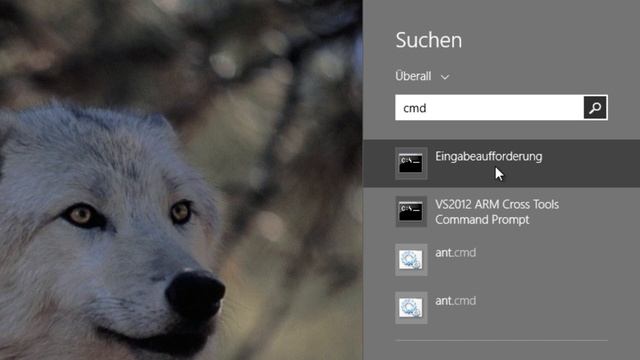640x360 pixels.
Task: Select the first ant.cmd result label
Action: click(456, 253)
